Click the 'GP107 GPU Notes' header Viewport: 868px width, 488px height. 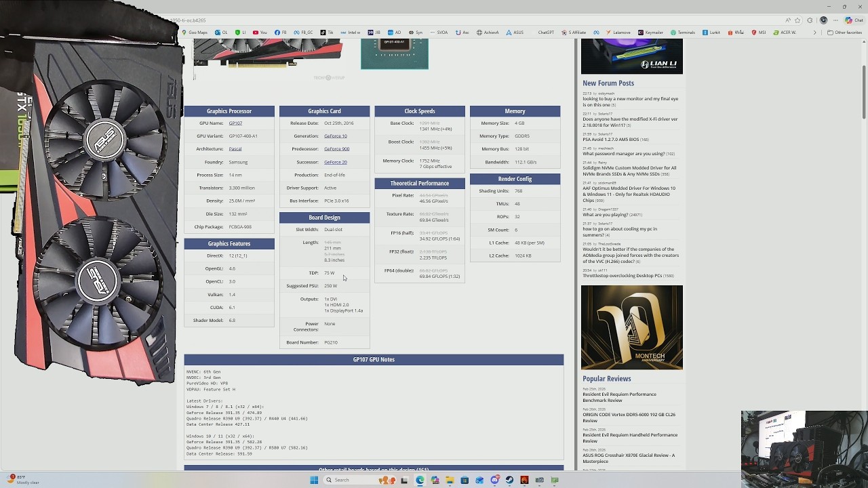tap(374, 360)
